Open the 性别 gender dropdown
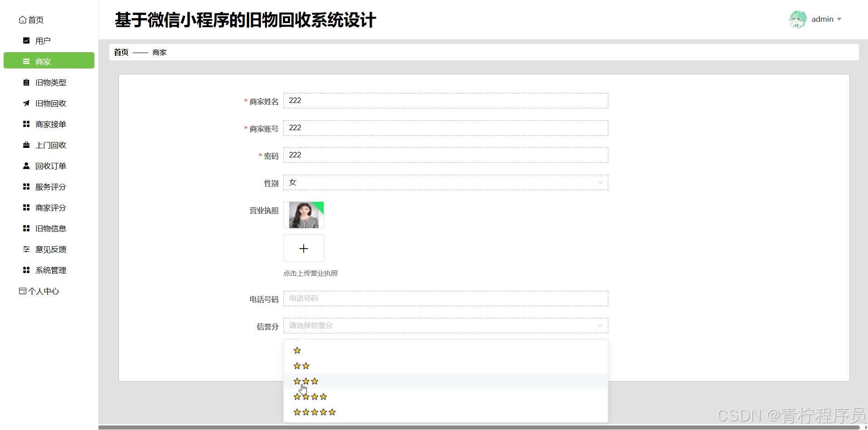The width and height of the screenshot is (868, 430). [445, 182]
